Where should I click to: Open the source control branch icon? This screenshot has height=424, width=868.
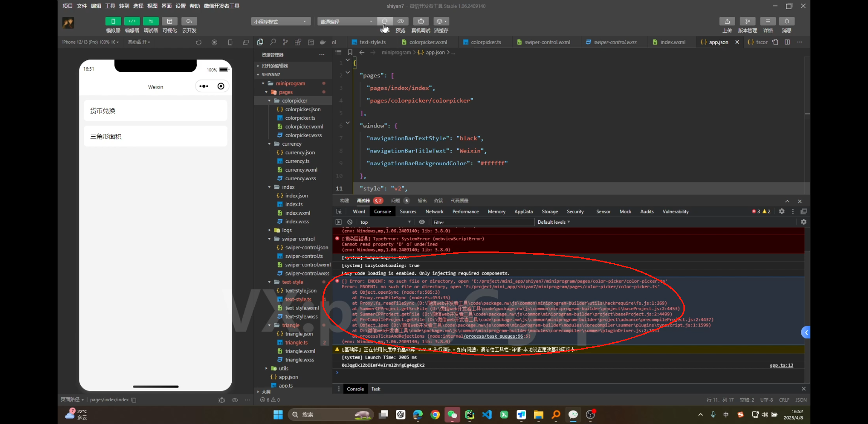[285, 42]
